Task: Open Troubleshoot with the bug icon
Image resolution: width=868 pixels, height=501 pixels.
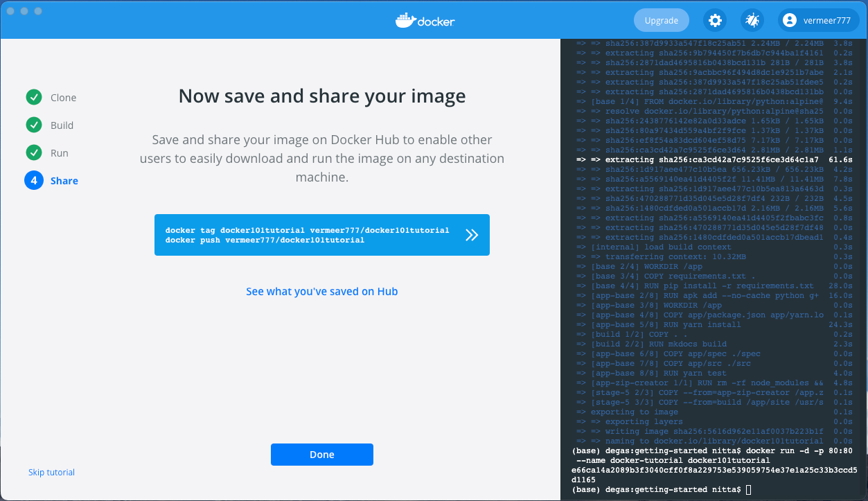Action: (x=752, y=21)
